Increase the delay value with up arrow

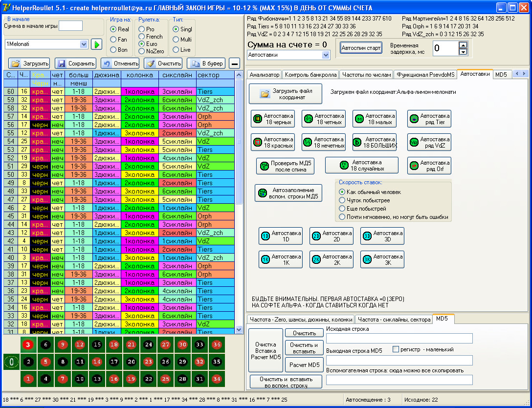tap(463, 44)
